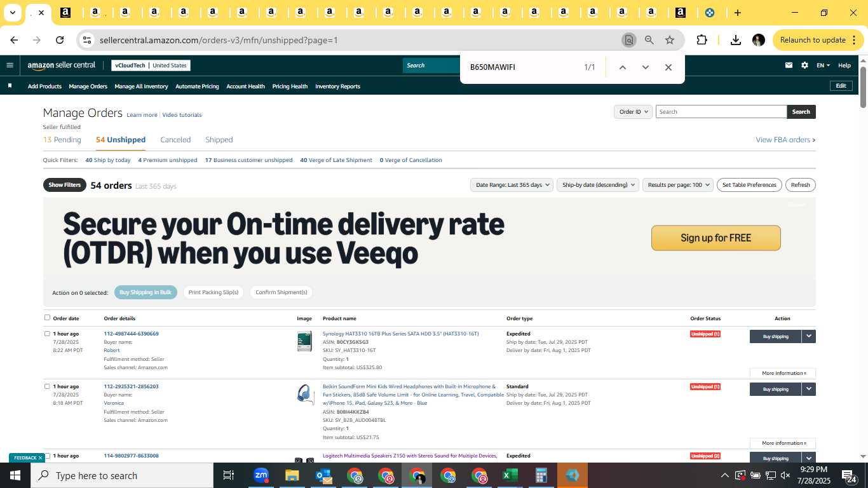868x488 pixels.
Task: Go to previous find-in-page match
Action: [623, 67]
